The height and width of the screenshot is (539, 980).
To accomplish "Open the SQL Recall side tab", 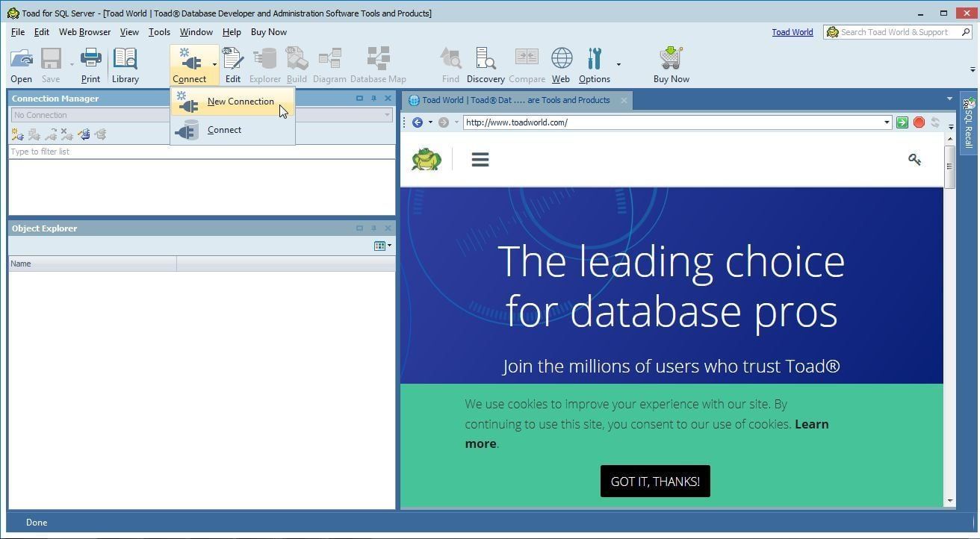I will [x=968, y=124].
